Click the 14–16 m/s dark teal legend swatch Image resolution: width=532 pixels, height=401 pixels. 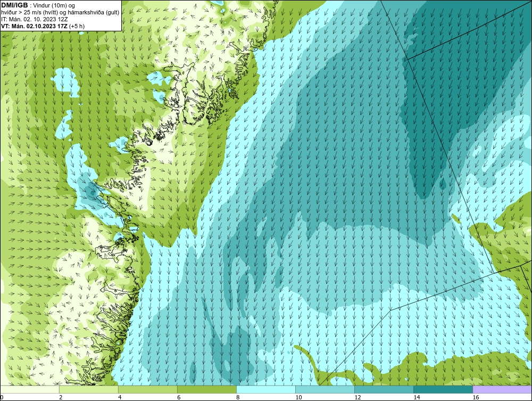click(443, 389)
